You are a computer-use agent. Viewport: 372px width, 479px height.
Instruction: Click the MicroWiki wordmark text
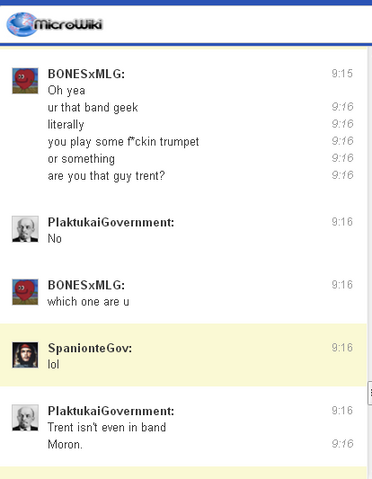point(68,24)
